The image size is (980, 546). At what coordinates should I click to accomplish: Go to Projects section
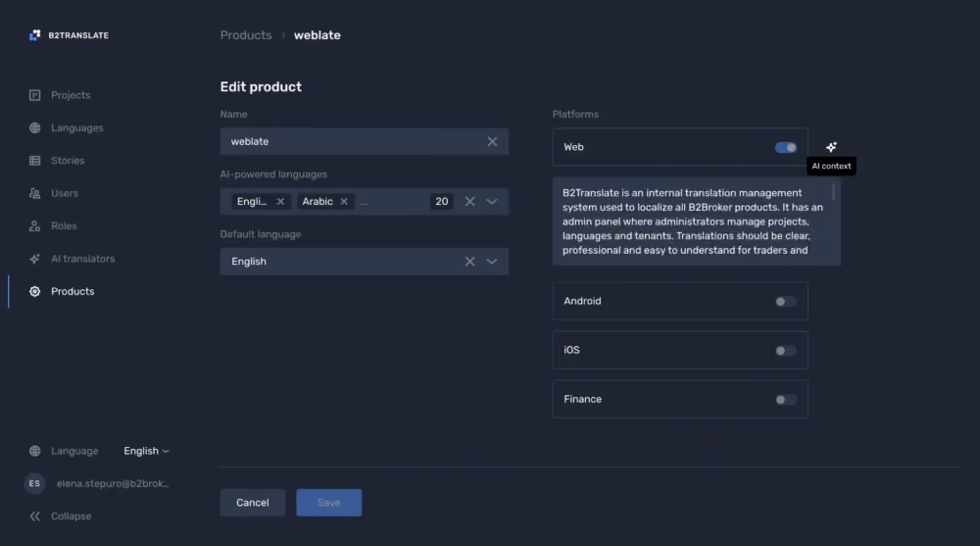[71, 95]
